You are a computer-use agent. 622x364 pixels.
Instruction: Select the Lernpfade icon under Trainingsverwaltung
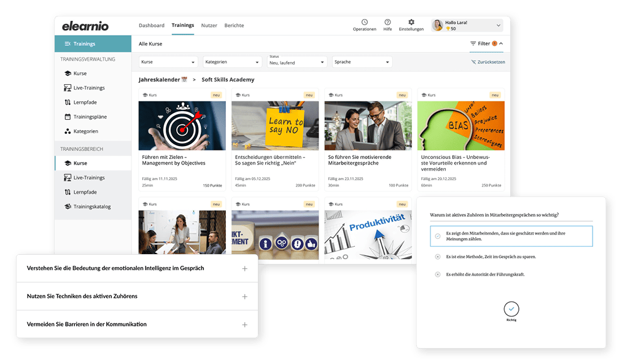(x=68, y=103)
